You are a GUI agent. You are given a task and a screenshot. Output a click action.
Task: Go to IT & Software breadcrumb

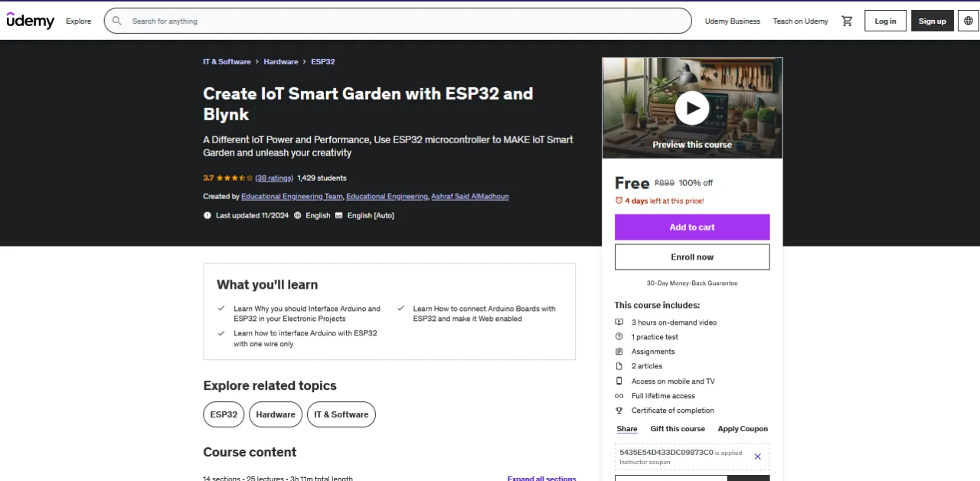pos(227,61)
